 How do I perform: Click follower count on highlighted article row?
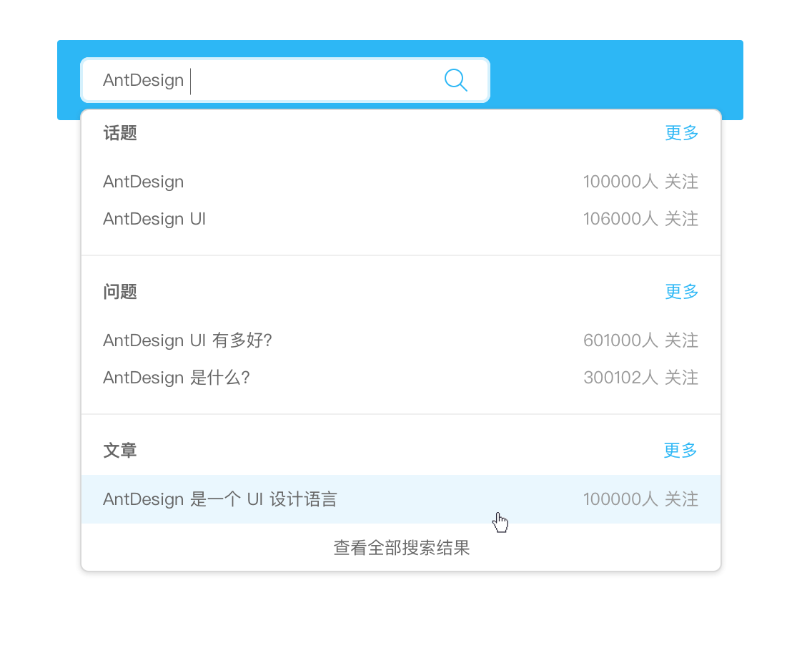pos(640,499)
